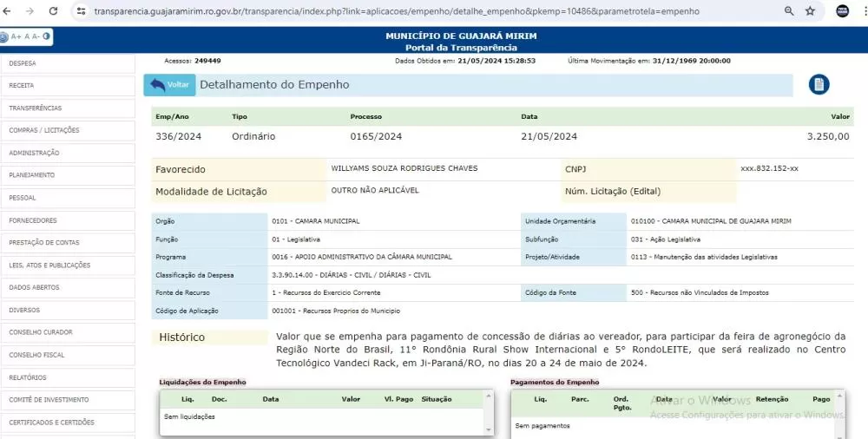Click 0113 - Manutenção das atividades Legislativas
This screenshot has width=868, height=439.
[x=704, y=257]
